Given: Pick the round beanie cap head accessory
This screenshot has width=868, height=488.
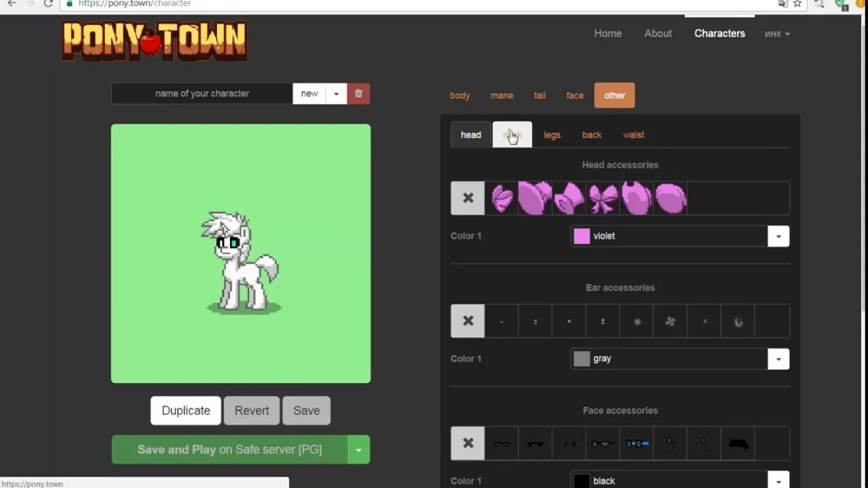Looking at the screenshot, I should [671, 198].
